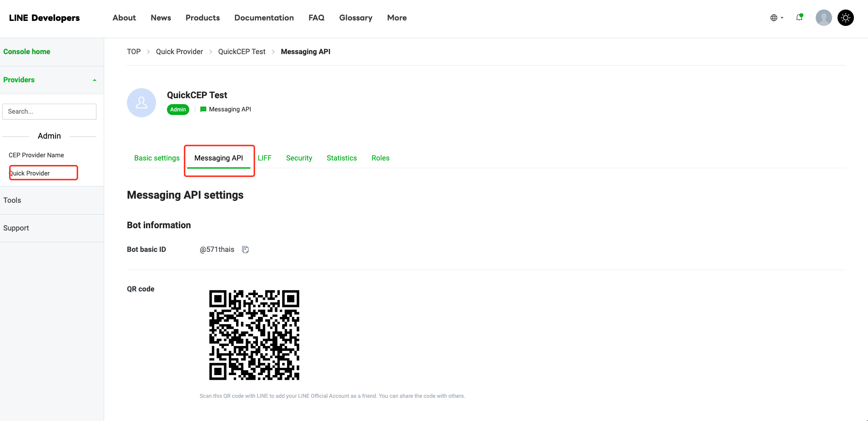Viewport: 868px width, 421px height.
Task: Click the green Admin badge
Action: click(x=178, y=110)
